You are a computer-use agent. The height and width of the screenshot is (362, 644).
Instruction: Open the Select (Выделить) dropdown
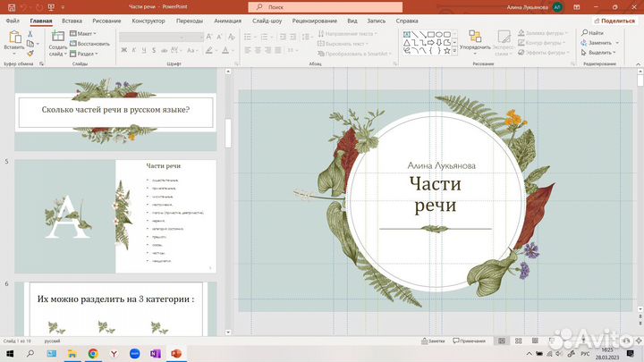[598, 53]
